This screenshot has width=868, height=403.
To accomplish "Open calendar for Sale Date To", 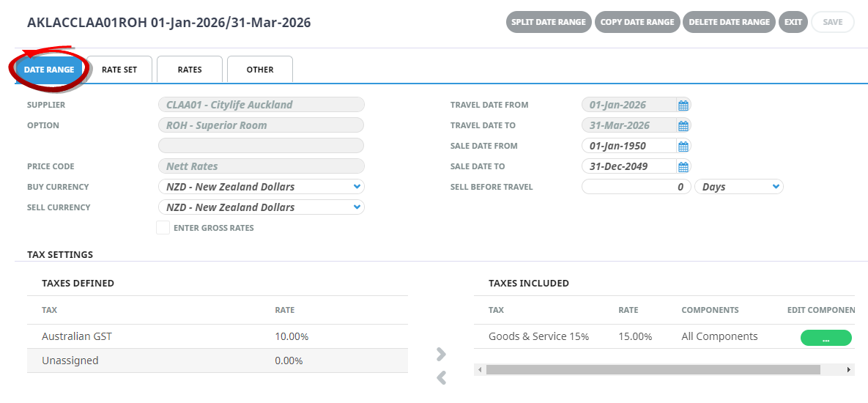I will [683, 166].
